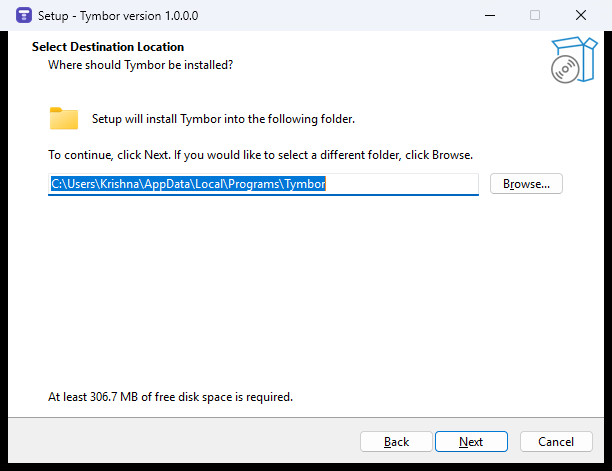The height and width of the screenshot is (471, 612).
Task: Click 'Where should Tymbor be installed?' text
Action: tap(141, 65)
